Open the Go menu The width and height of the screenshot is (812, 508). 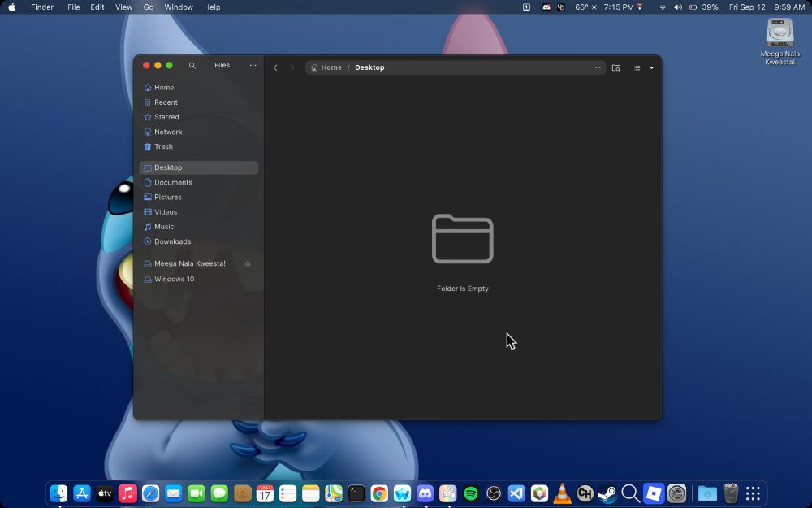[148, 7]
